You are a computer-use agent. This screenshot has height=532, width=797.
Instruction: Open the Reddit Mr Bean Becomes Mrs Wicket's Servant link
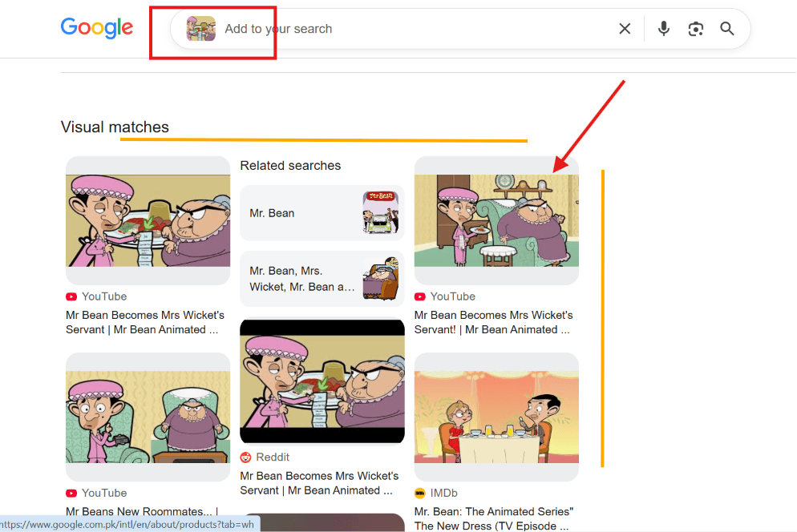point(319,483)
